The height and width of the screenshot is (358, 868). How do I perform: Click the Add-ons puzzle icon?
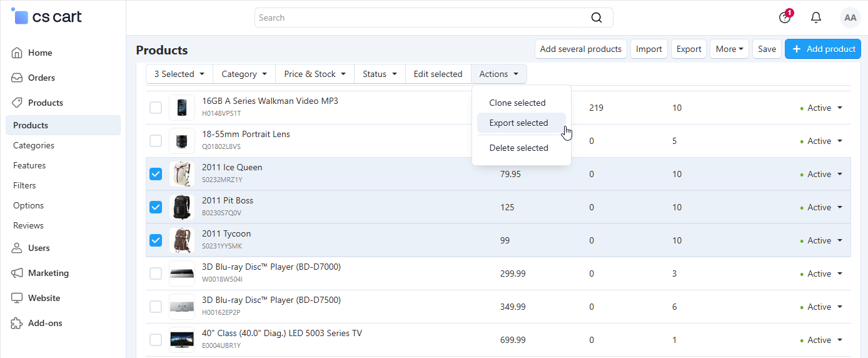(18, 323)
